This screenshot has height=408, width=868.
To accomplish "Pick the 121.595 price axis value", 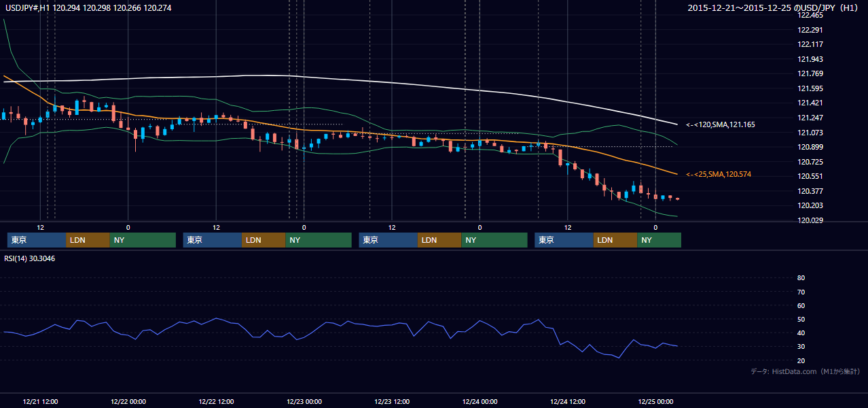I will (x=810, y=88).
